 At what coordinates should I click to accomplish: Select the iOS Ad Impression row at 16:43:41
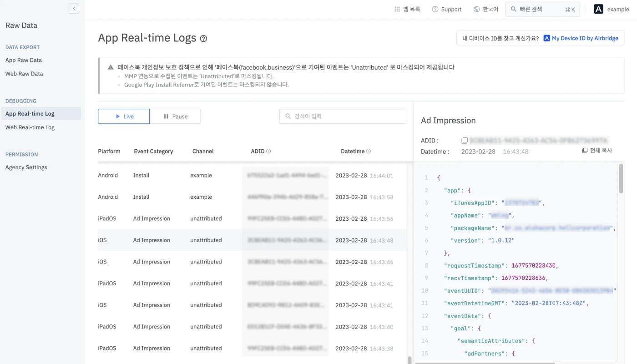pos(252,305)
